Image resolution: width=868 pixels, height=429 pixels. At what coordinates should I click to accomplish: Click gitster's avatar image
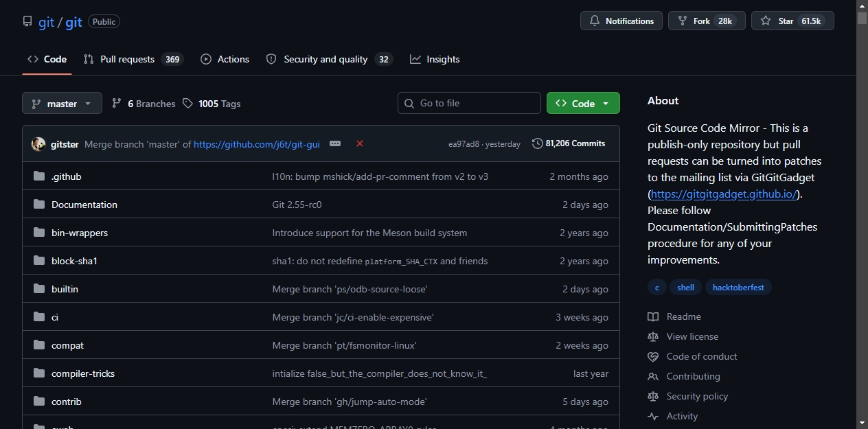pos(38,144)
